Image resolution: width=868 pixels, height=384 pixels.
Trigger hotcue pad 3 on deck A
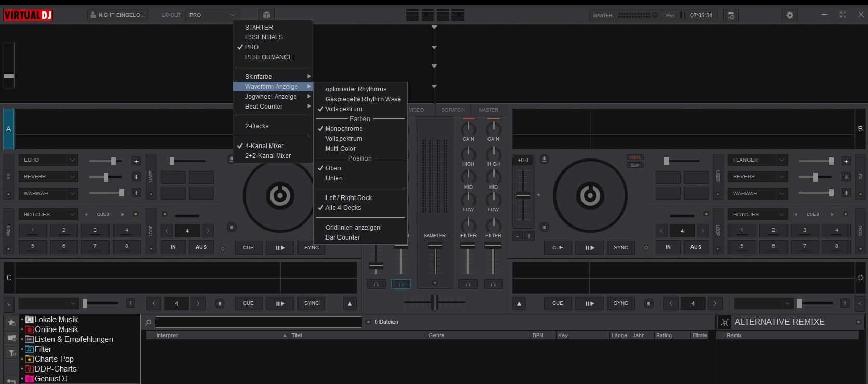point(95,230)
